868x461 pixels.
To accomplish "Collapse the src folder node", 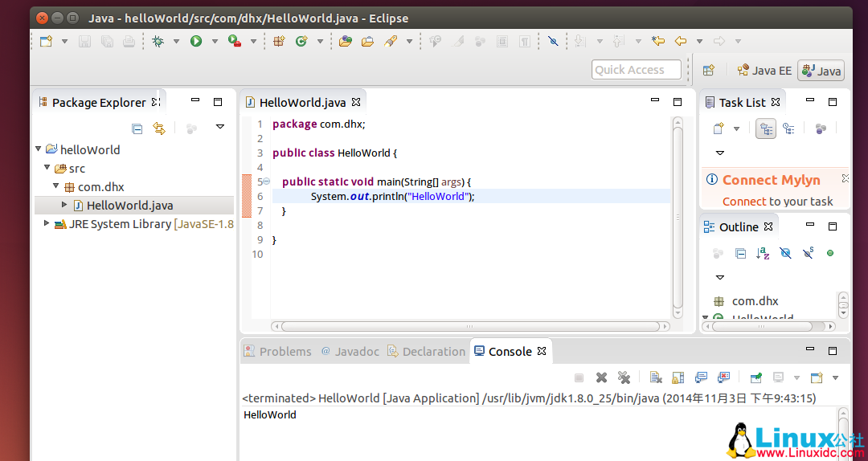I will click(x=47, y=167).
